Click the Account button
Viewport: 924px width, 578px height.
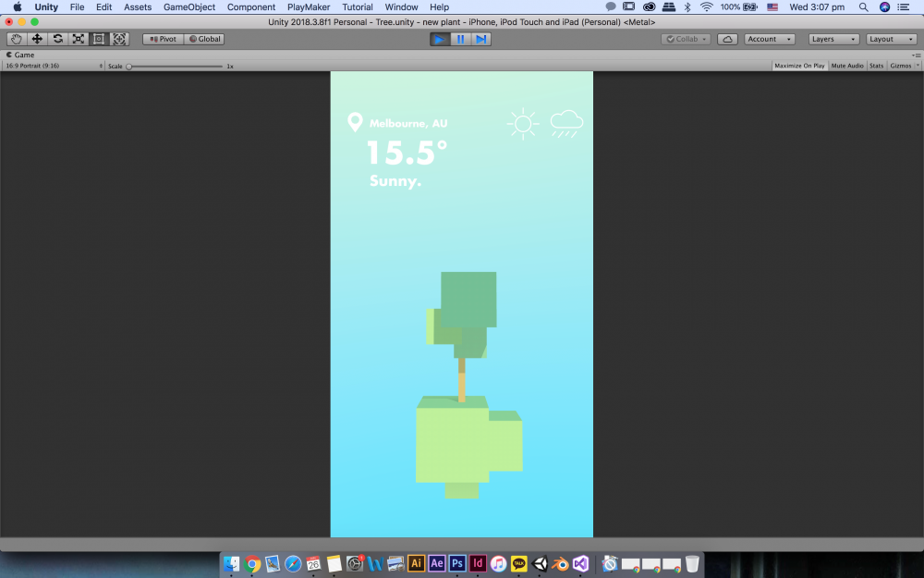(770, 39)
